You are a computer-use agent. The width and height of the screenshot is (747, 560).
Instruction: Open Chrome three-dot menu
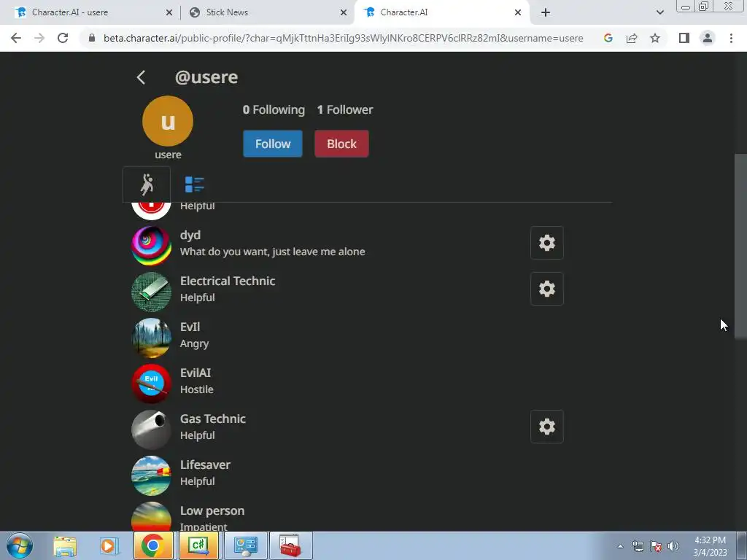pyautogui.click(x=731, y=38)
